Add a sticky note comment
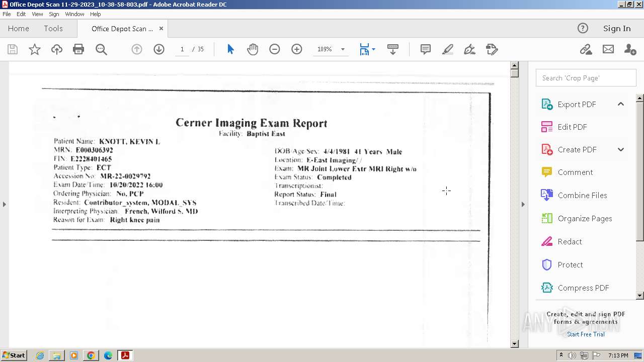This screenshot has height=362, width=644. pos(426,49)
